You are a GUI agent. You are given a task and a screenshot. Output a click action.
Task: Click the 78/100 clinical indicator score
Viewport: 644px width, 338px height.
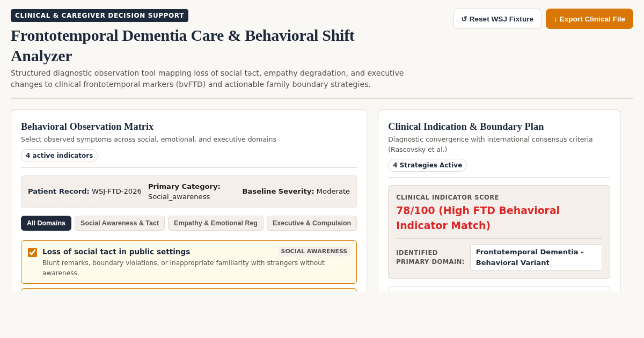[x=478, y=218]
